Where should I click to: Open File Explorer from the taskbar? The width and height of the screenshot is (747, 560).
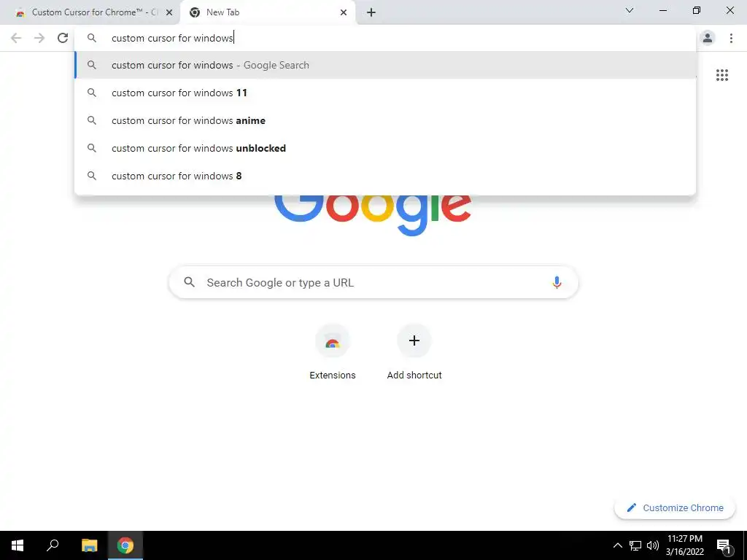(89, 545)
